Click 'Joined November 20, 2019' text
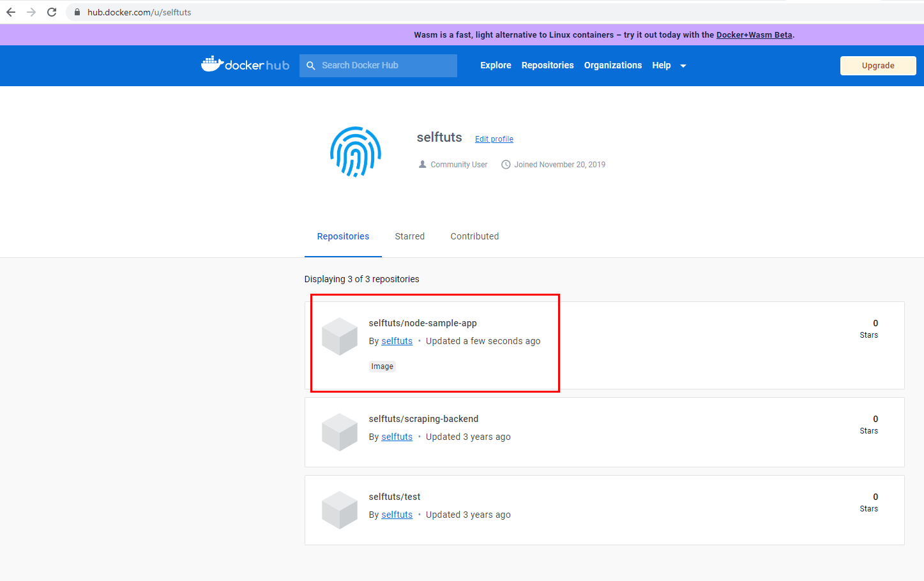924x581 pixels. [x=560, y=165]
